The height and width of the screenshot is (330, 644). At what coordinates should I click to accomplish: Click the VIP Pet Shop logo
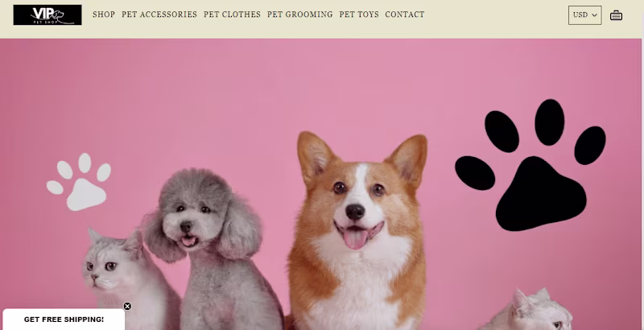[x=47, y=14]
